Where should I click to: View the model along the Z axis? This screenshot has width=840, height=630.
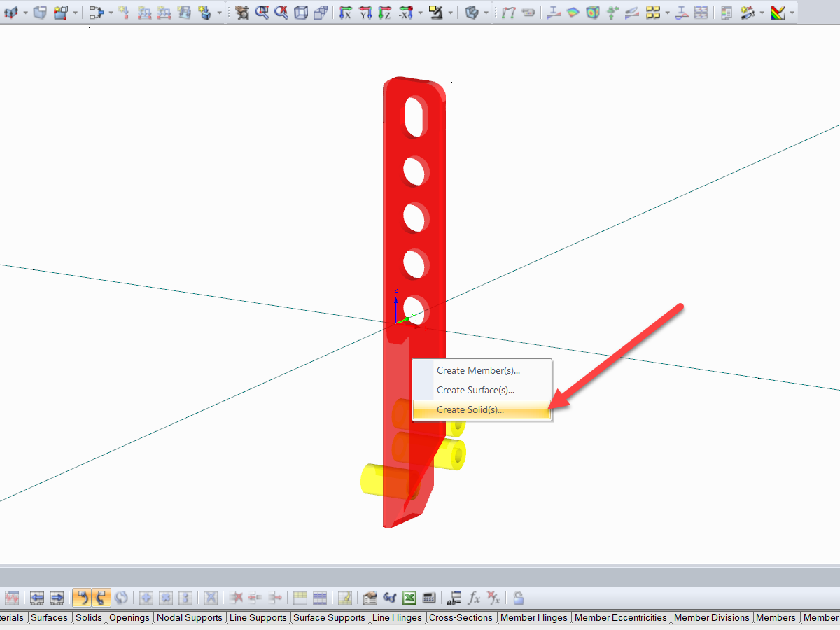[x=385, y=13]
